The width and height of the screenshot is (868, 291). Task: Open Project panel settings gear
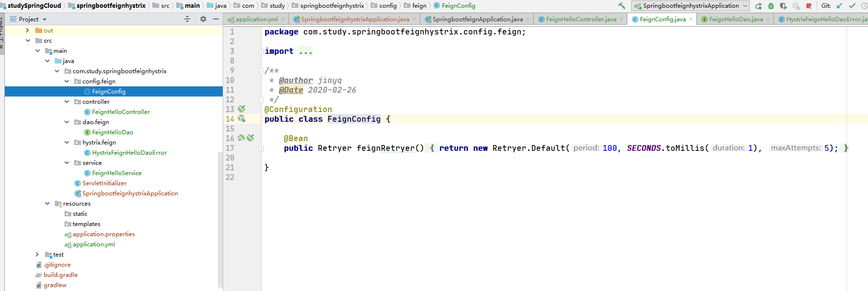(x=203, y=19)
